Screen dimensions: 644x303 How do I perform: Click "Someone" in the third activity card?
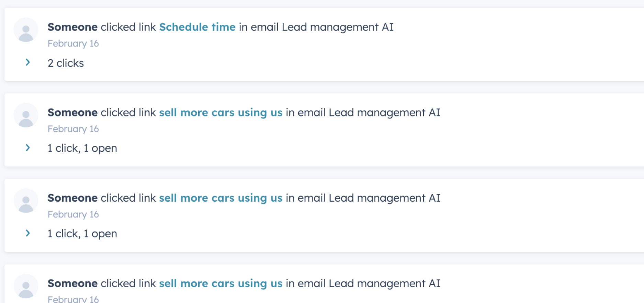pos(72,198)
